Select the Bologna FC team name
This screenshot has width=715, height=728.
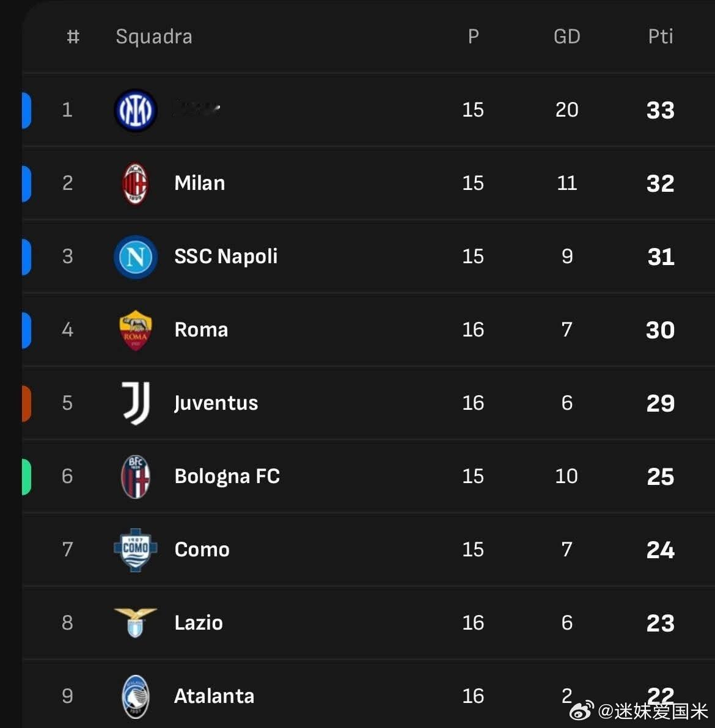click(227, 476)
